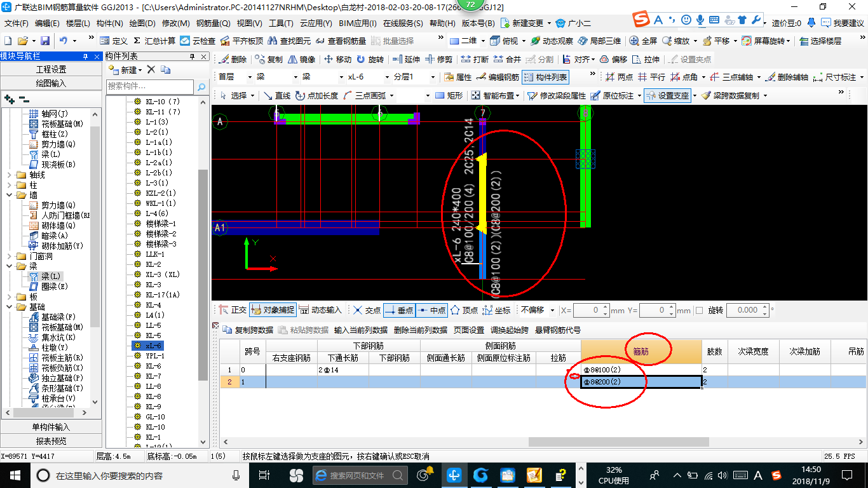
Task: Open 查找图元 find element
Action: click(290, 41)
